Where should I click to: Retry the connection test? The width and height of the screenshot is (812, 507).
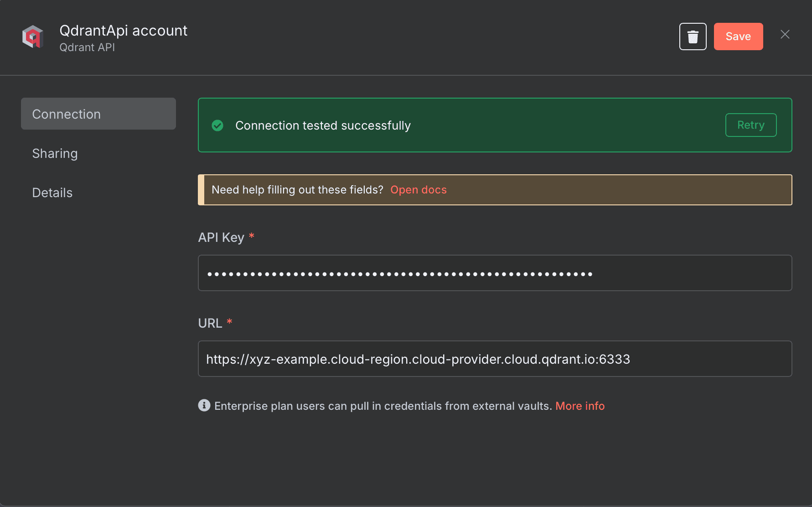pyautogui.click(x=750, y=125)
